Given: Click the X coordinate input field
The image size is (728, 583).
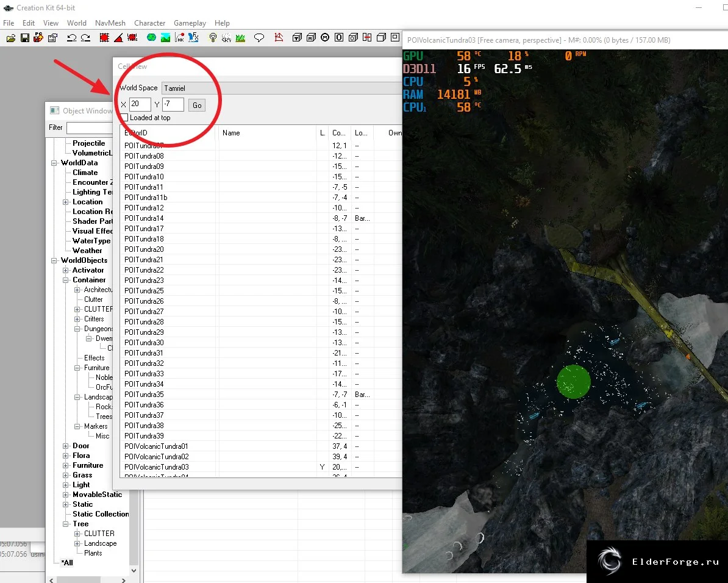Looking at the screenshot, I should coord(140,104).
